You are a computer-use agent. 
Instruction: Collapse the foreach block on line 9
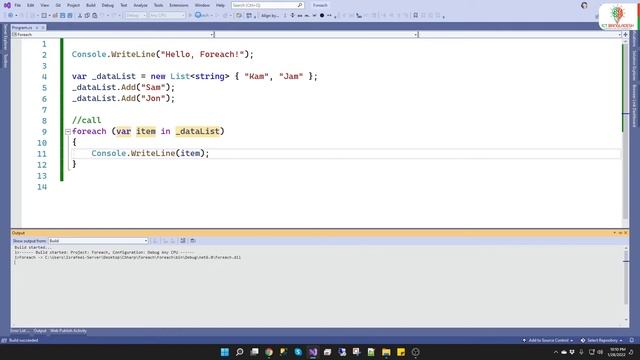(x=68, y=131)
